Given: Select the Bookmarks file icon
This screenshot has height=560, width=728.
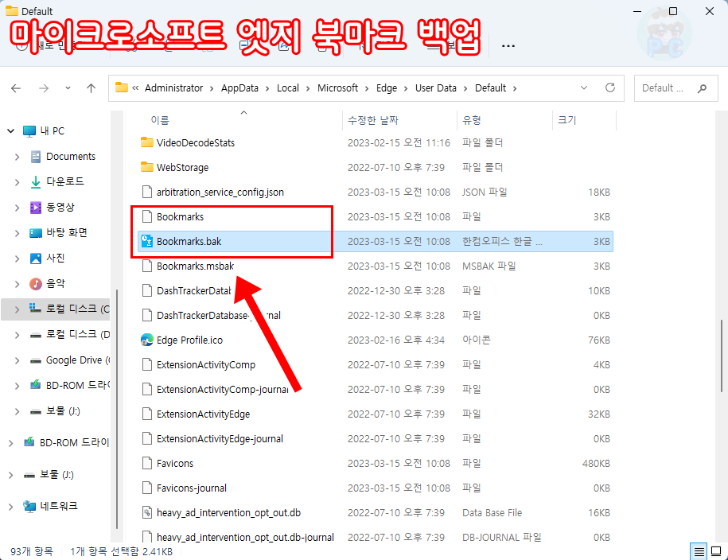Looking at the screenshot, I should point(146,216).
